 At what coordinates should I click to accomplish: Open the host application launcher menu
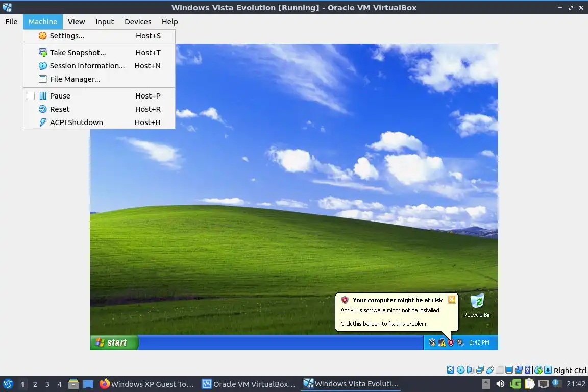8,384
